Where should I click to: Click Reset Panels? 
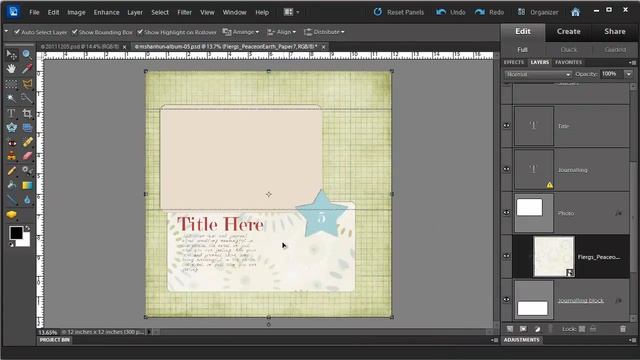point(398,12)
